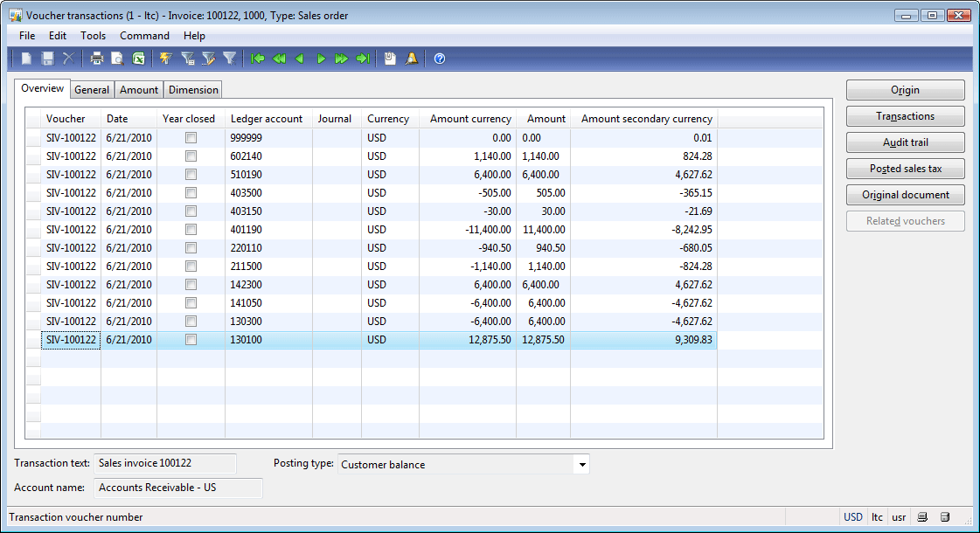Click row selector for account 999999
The height and width of the screenshot is (533, 980).
[x=33, y=137]
